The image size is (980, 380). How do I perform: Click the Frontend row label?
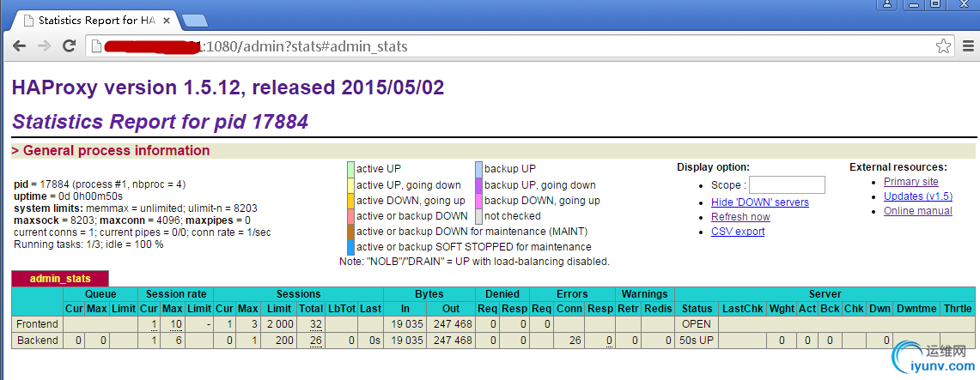pyautogui.click(x=37, y=324)
